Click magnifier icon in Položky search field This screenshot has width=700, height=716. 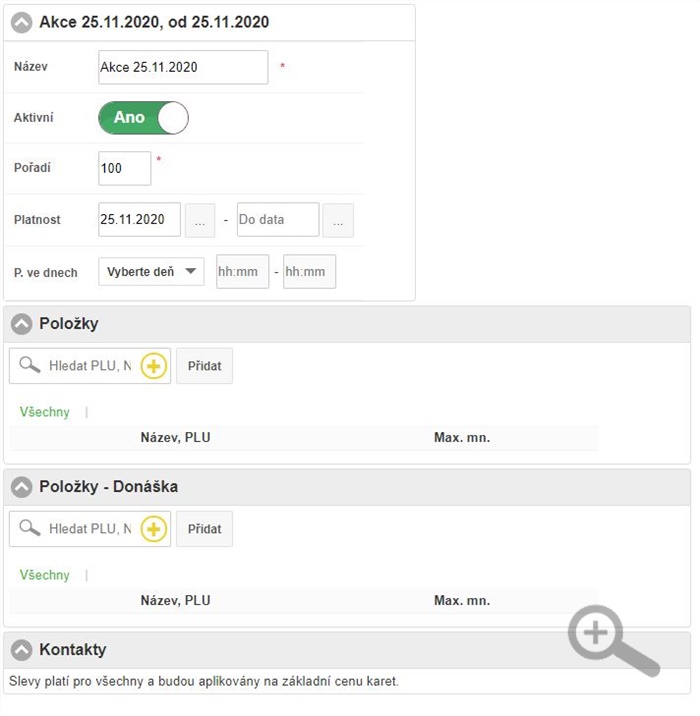pos(29,366)
